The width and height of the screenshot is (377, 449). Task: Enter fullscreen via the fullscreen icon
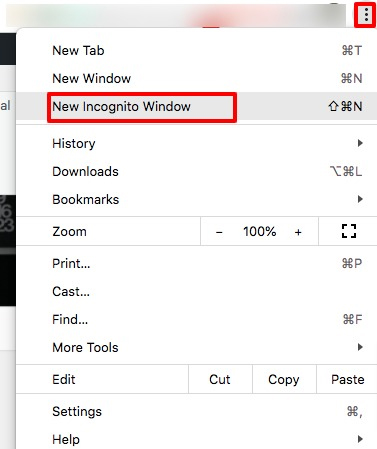click(x=349, y=231)
